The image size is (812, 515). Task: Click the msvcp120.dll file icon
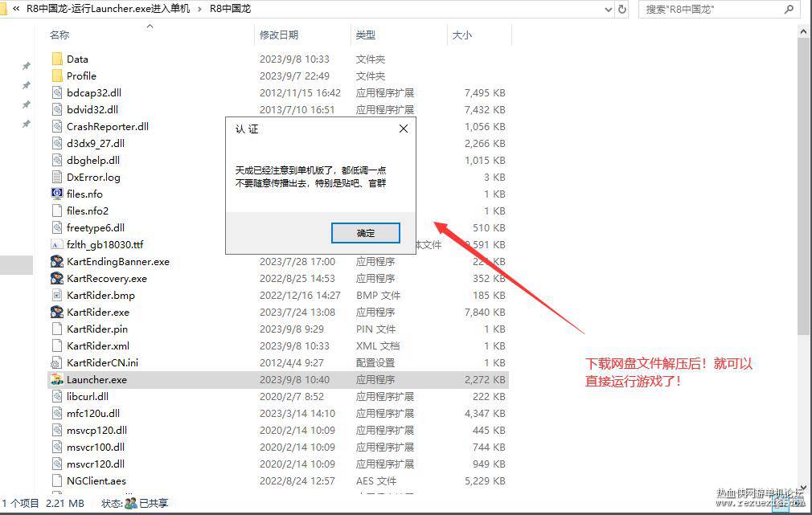[x=57, y=430]
